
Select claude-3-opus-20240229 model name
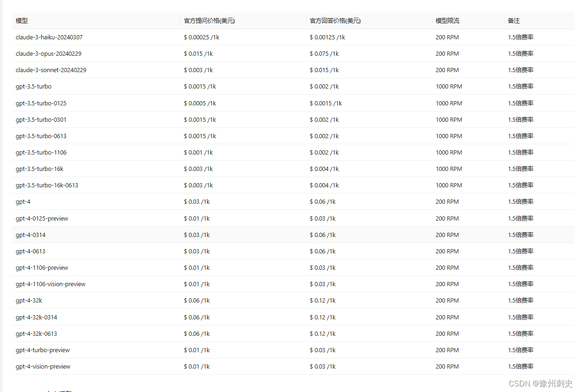click(x=48, y=53)
